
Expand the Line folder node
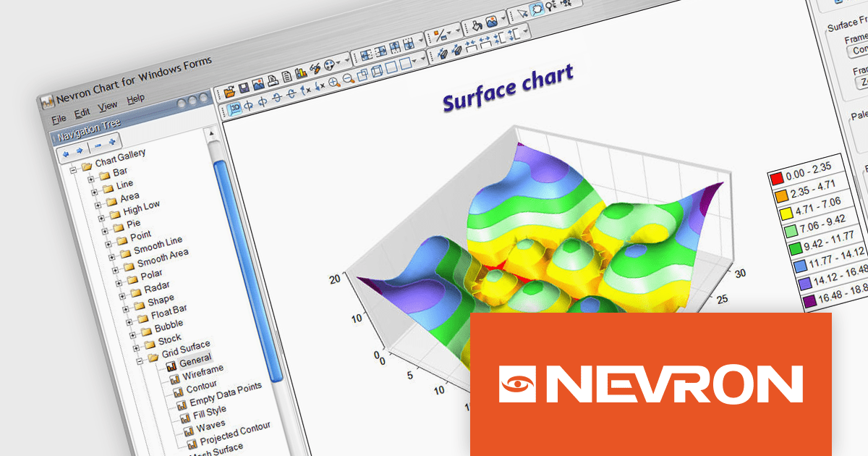(x=95, y=192)
